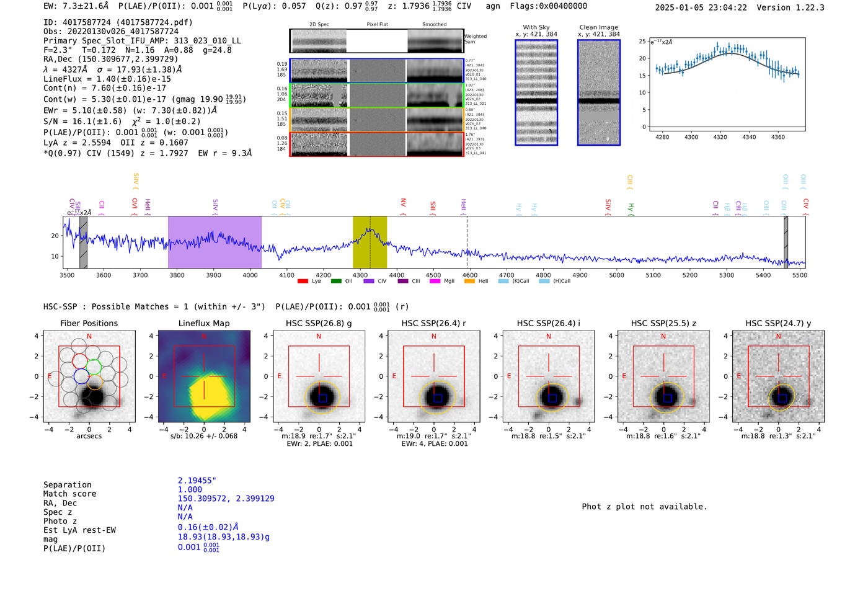
Task: Click the Weighted Sum 2D spec strip
Action: tap(376, 41)
